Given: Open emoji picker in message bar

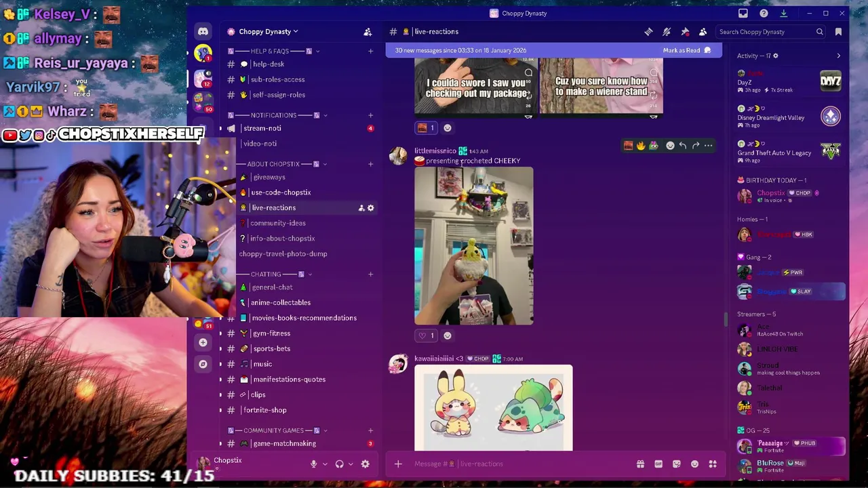Looking at the screenshot, I should pos(694,464).
